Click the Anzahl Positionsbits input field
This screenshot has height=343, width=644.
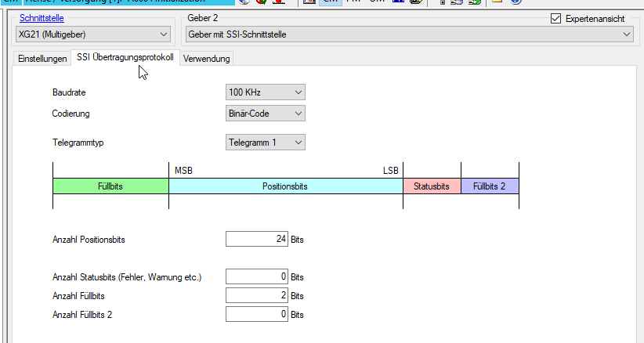tap(256, 239)
